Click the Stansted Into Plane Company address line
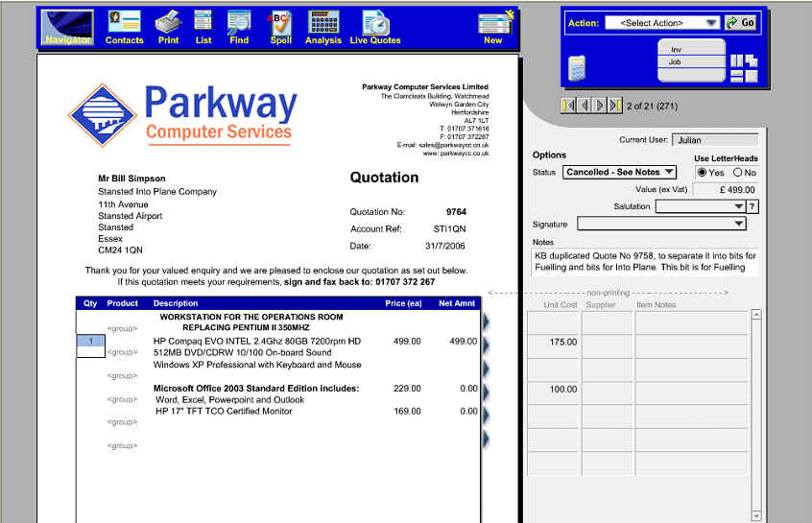This screenshot has height=523, width=812. click(x=157, y=192)
